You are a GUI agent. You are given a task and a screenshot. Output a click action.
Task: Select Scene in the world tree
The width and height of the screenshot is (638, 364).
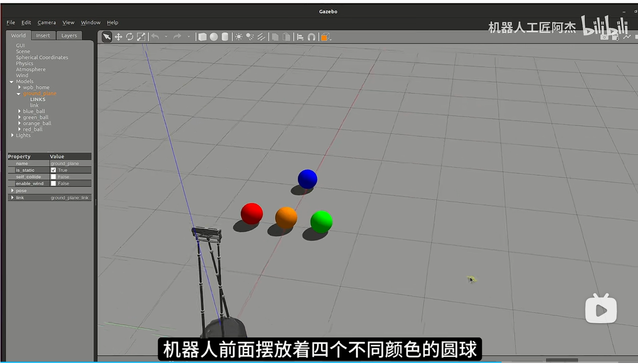click(23, 51)
